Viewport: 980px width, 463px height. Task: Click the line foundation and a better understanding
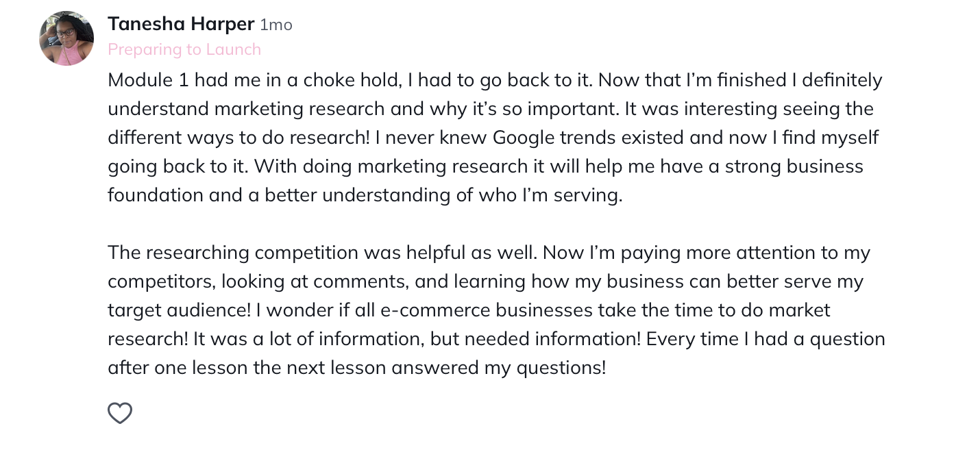pyautogui.click(x=365, y=195)
